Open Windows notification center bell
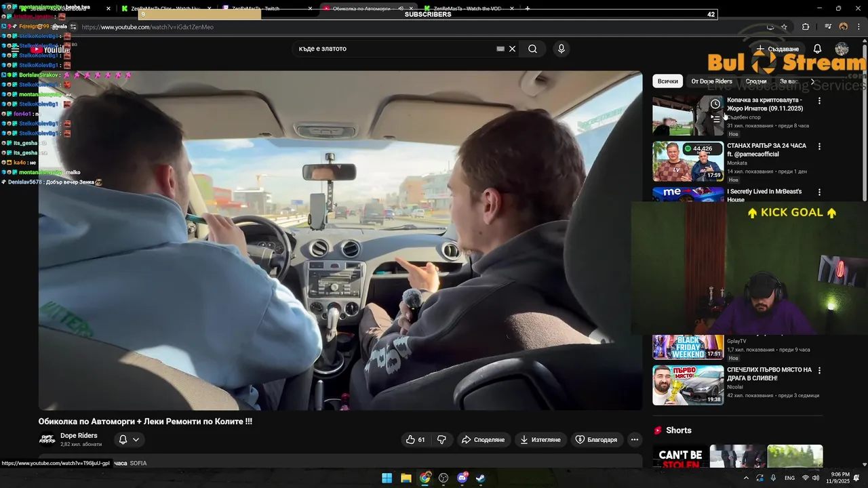868x488 pixels. [x=856, y=478]
